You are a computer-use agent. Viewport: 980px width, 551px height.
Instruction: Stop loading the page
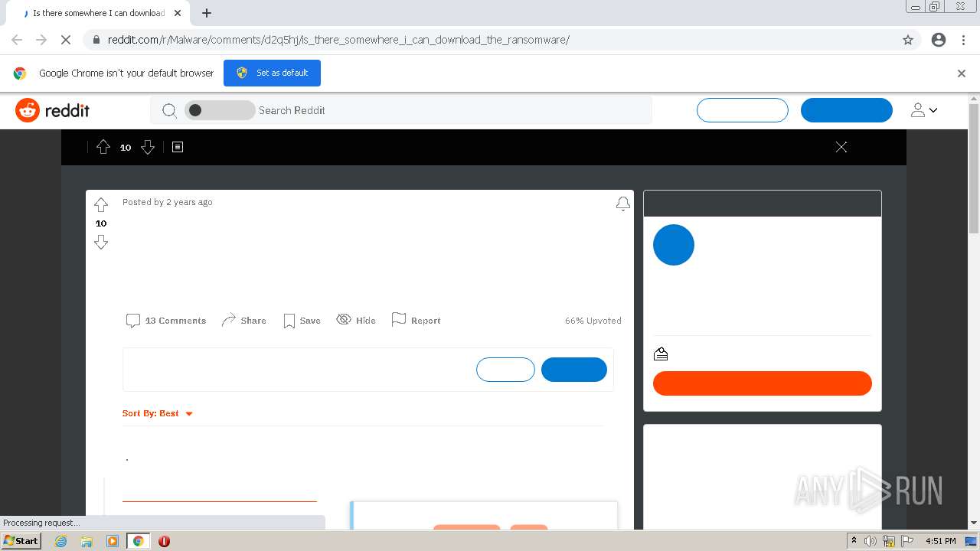tap(66, 40)
